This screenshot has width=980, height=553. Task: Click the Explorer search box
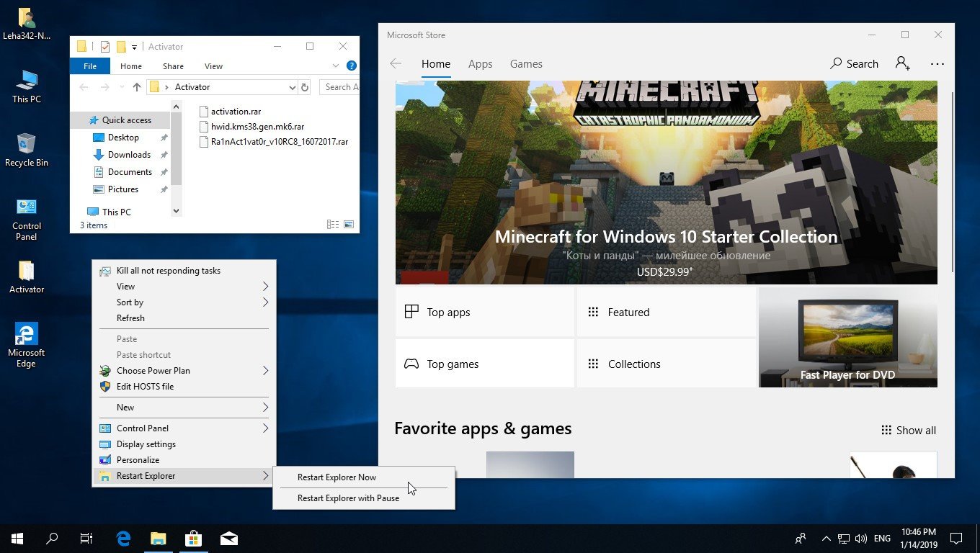[x=339, y=87]
